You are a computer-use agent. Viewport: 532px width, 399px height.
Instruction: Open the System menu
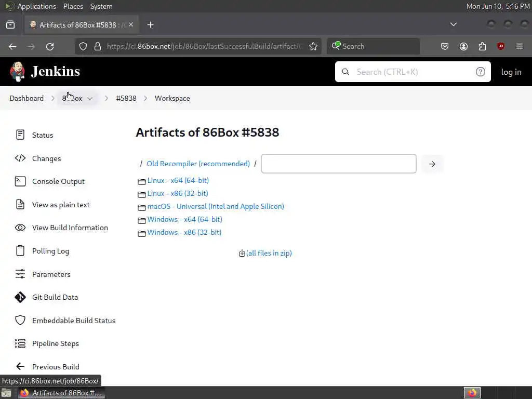[x=101, y=6]
